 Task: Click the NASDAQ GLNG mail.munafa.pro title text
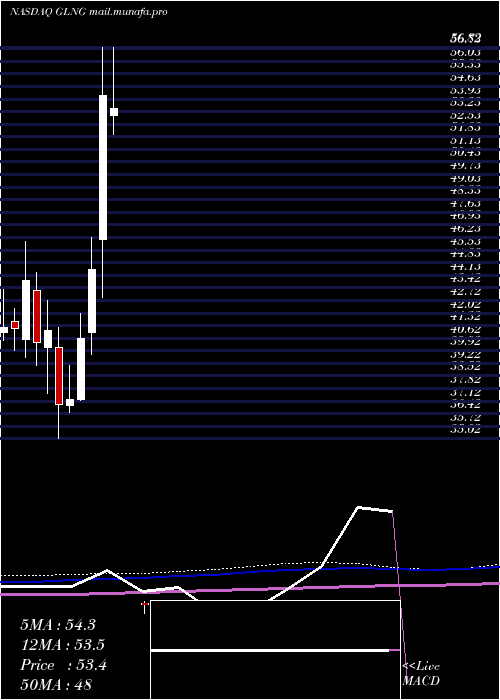point(88,12)
